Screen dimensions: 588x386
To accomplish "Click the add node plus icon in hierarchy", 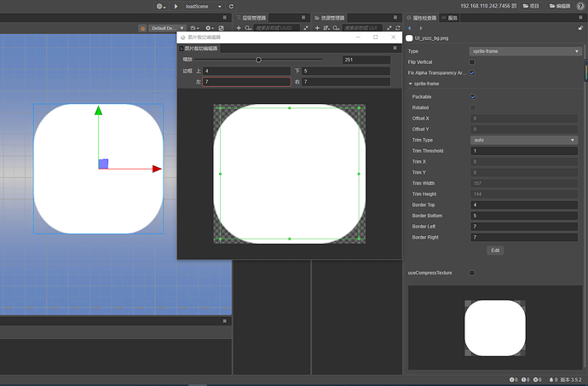I will coord(238,27).
